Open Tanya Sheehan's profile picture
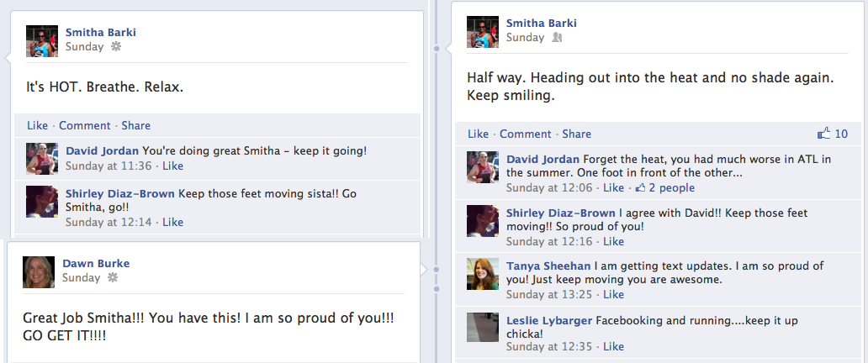 (483, 274)
